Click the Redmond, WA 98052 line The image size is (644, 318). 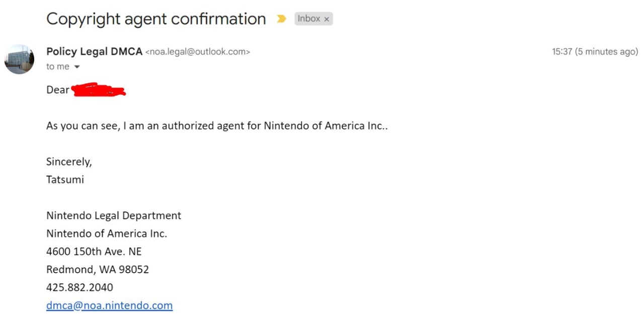[98, 269]
